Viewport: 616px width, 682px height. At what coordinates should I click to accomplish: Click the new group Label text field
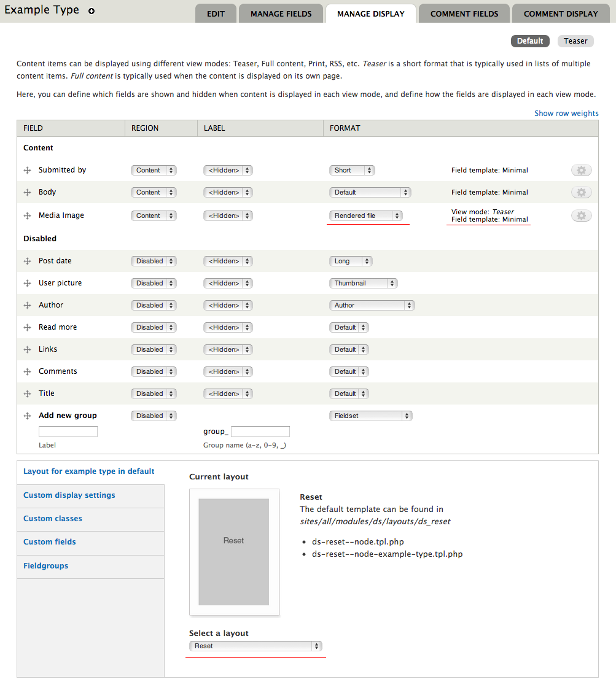tap(68, 432)
